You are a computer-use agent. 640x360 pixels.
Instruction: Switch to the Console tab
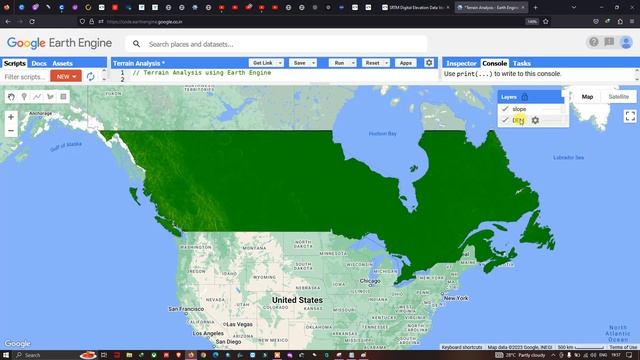494,63
